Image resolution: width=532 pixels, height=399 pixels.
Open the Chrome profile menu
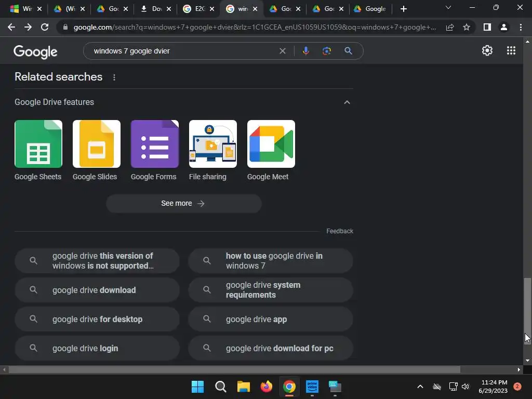504,27
